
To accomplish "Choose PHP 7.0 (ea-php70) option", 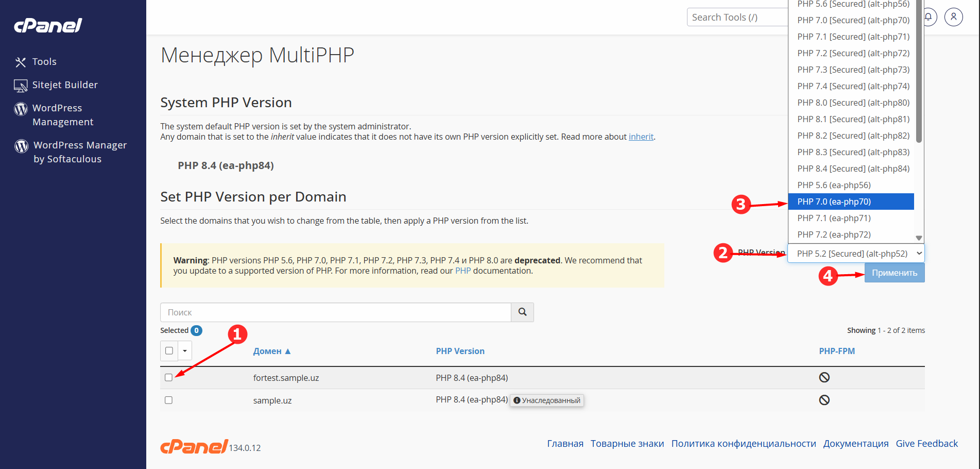I will click(x=851, y=202).
